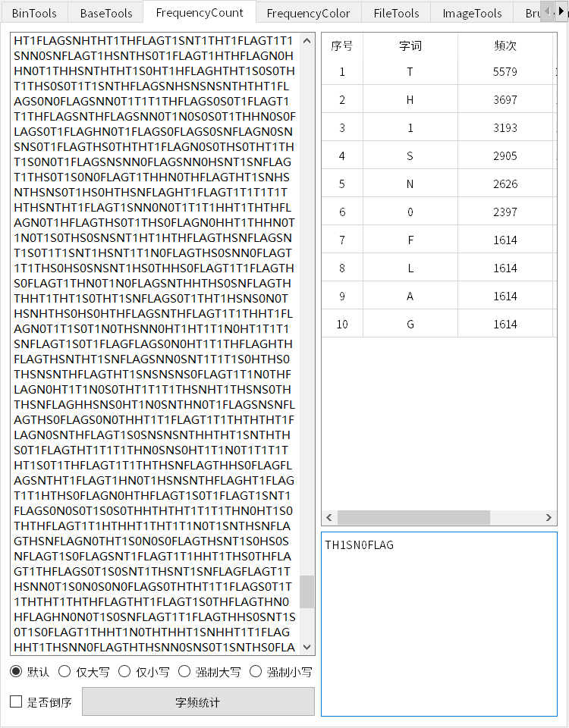This screenshot has width=569, height=728.
Task: Select the cell with character H
Action: (x=410, y=99)
